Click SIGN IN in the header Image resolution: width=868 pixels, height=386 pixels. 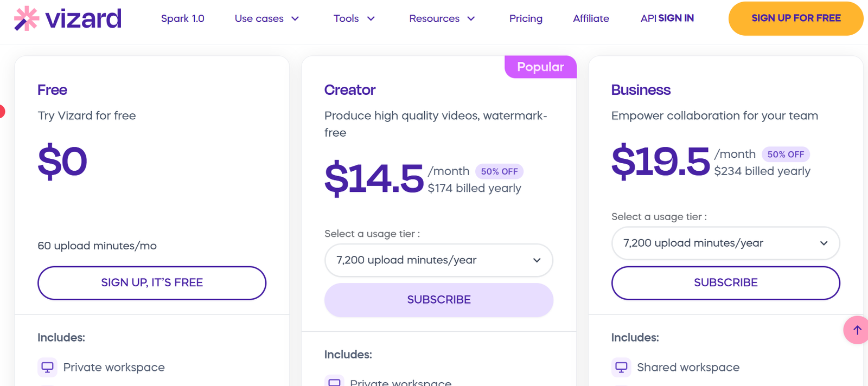point(676,18)
